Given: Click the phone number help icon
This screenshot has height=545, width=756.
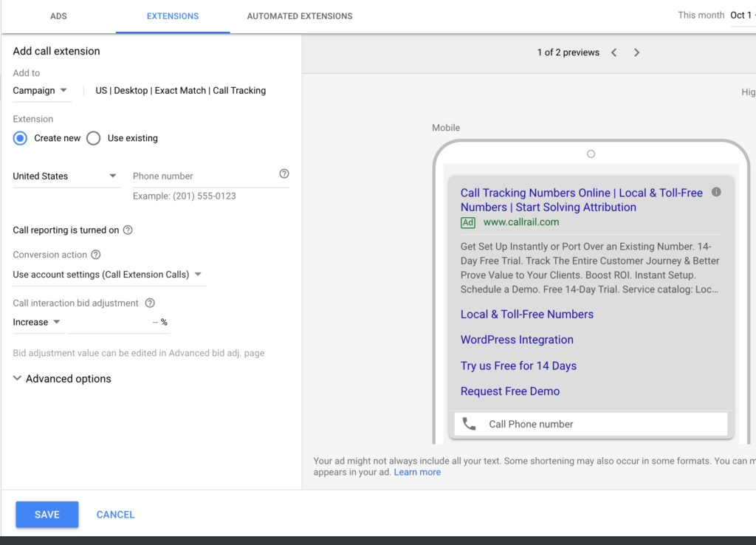Looking at the screenshot, I should 284,174.
